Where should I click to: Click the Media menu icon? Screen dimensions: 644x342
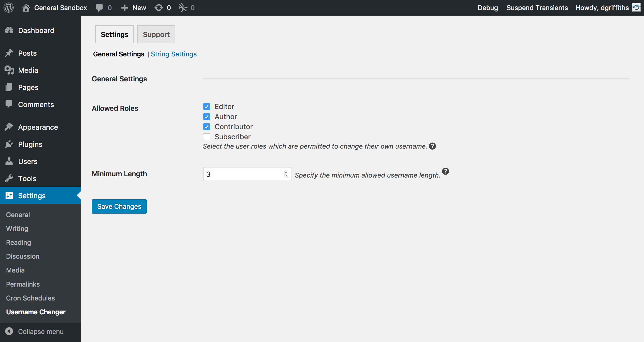pyautogui.click(x=9, y=70)
